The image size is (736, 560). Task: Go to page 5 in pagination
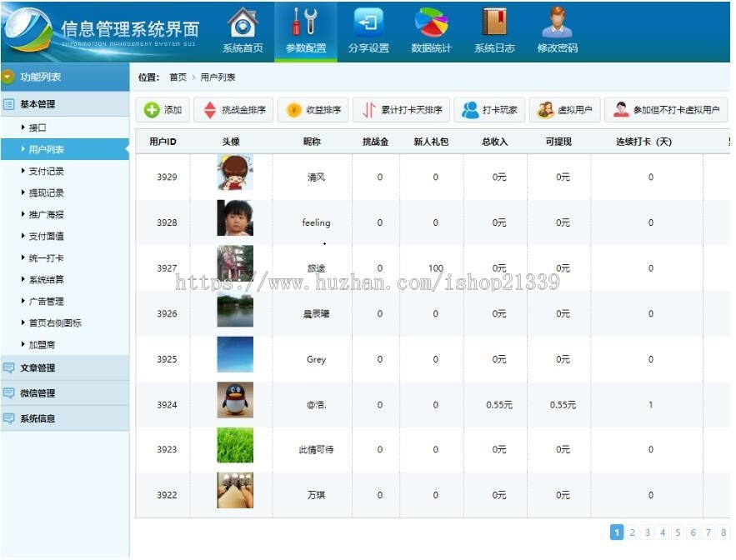pos(678,532)
